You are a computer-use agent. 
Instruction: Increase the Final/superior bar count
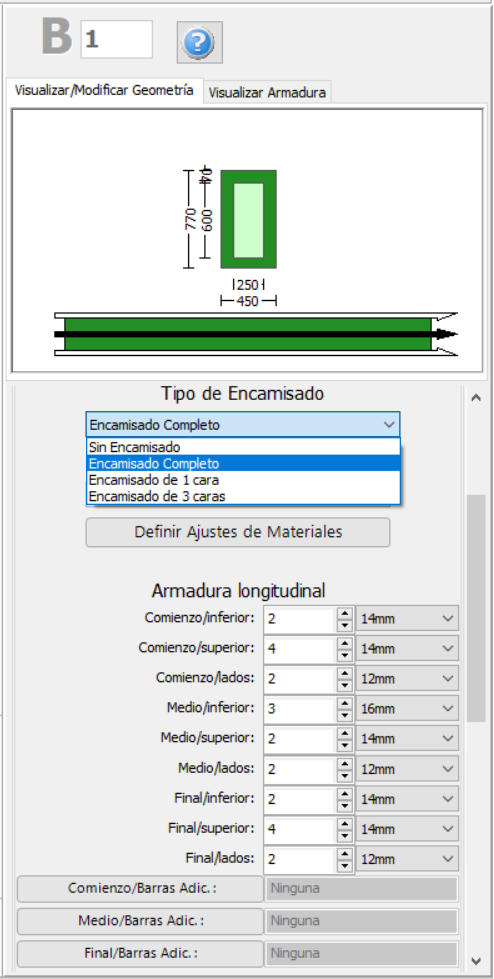click(x=345, y=824)
